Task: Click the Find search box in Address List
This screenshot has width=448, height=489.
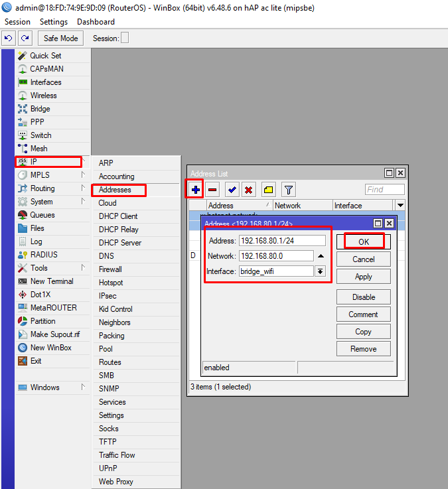Action: tap(385, 189)
